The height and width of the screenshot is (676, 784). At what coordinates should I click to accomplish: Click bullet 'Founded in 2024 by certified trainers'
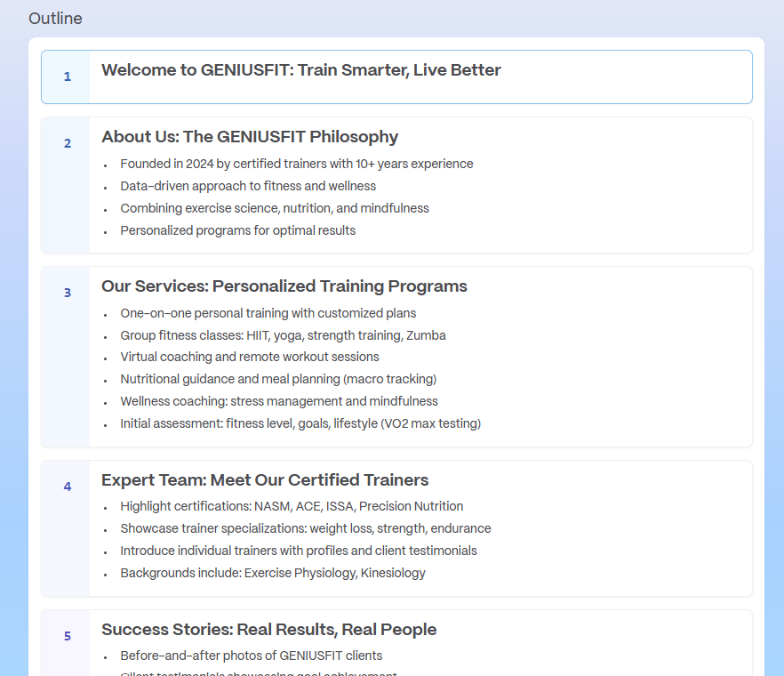[297, 165]
